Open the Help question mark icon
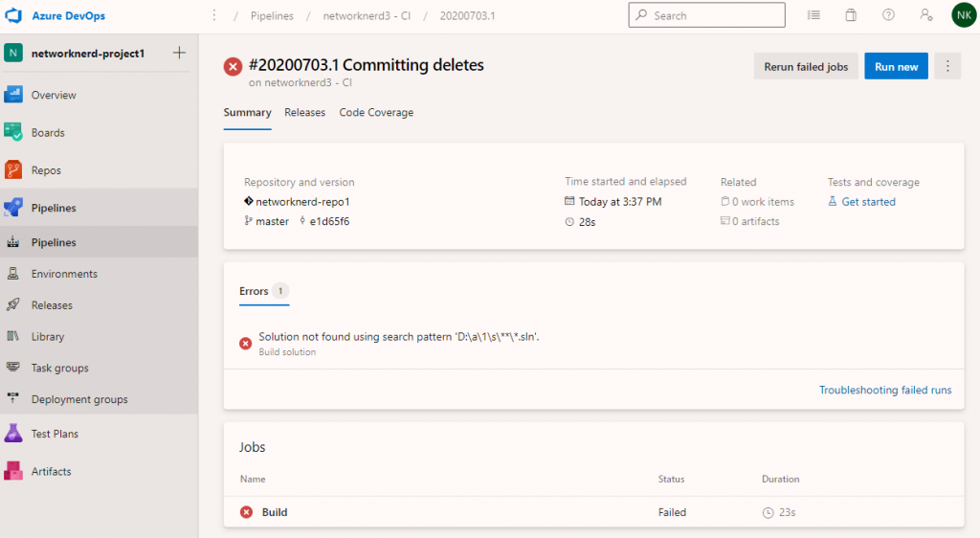The image size is (980, 538). (x=888, y=15)
